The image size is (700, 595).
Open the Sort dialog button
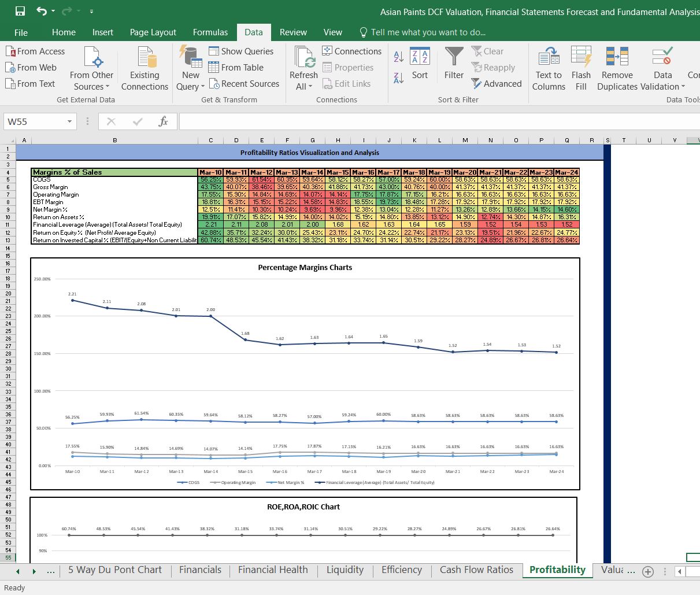point(420,64)
